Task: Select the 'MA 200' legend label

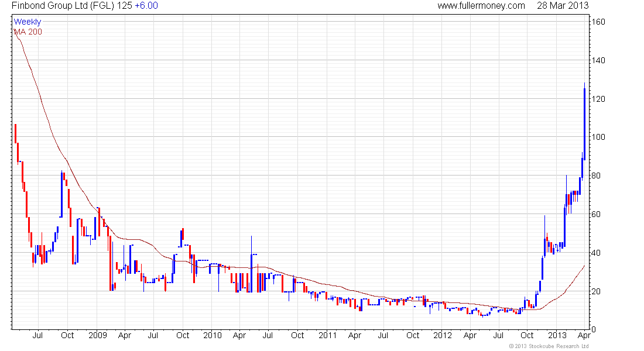Action: click(x=28, y=32)
